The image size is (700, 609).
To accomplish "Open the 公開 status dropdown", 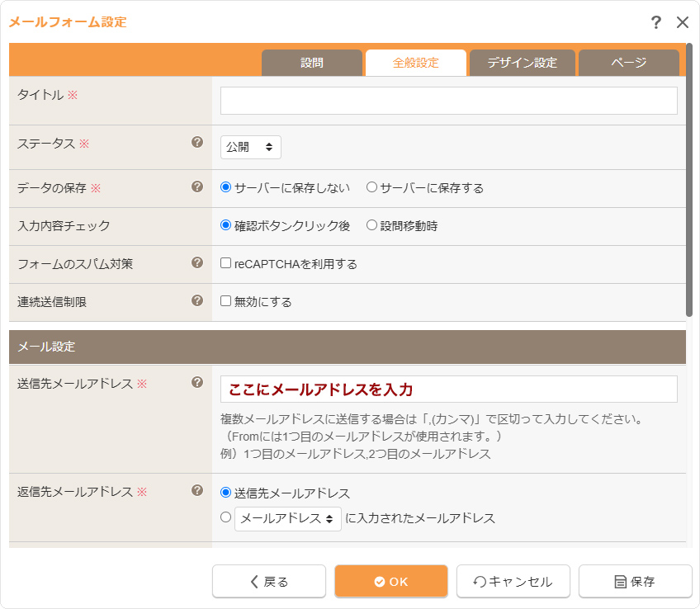I will (251, 147).
